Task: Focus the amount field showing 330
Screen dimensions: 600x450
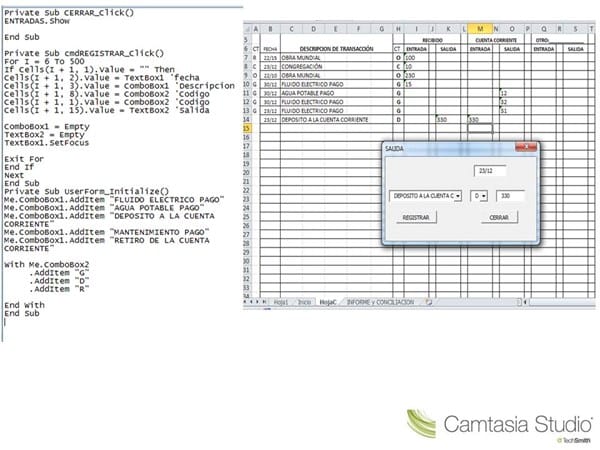Action: pos(510,196)
